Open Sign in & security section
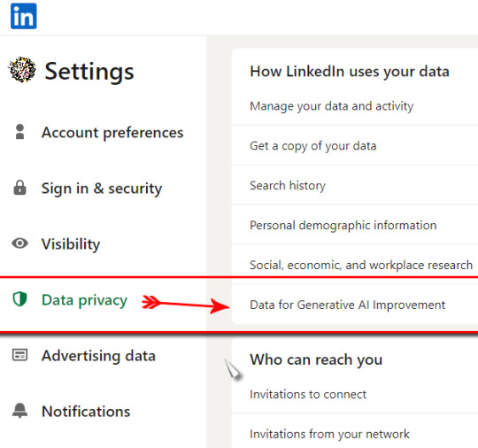This screenshot has width=478, height=448. (102, 189)
